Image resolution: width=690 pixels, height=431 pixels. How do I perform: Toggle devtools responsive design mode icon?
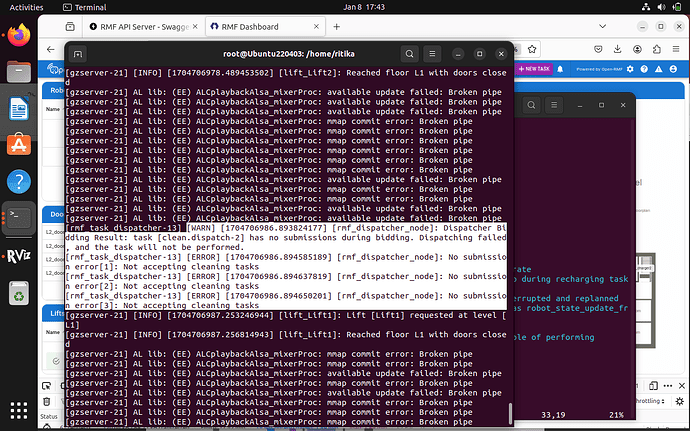click(653, 386)
